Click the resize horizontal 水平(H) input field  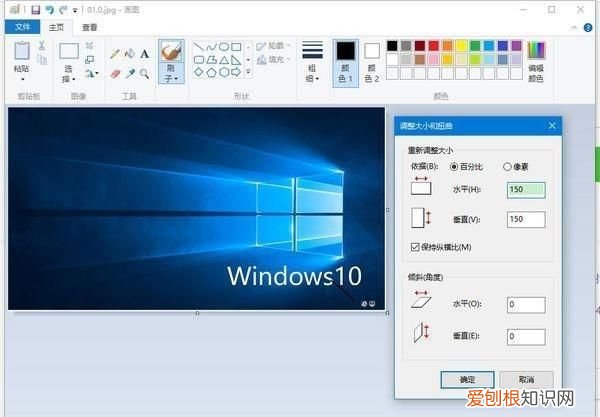click(526, 190)
